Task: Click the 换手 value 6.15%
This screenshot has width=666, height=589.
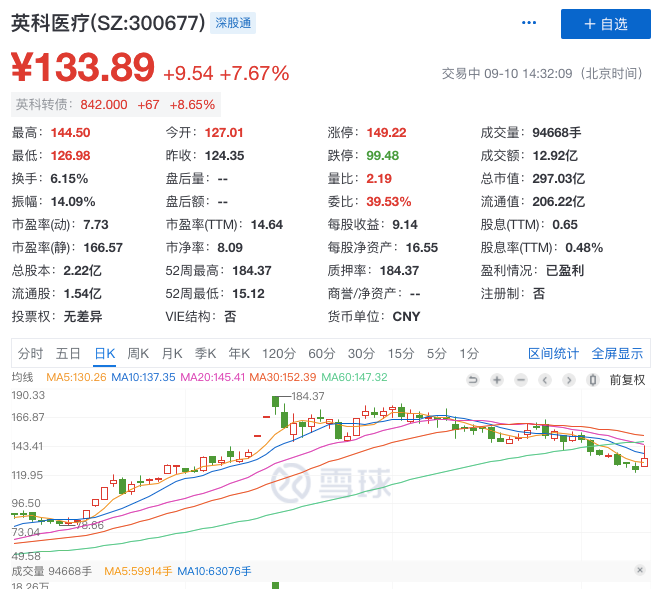Action: (x=69, y=178)
